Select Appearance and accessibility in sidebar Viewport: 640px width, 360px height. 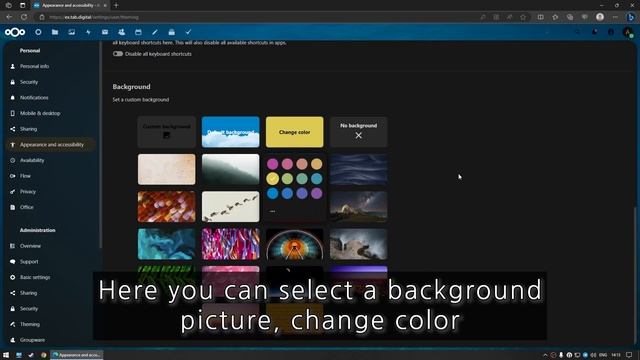coord(51,144)
